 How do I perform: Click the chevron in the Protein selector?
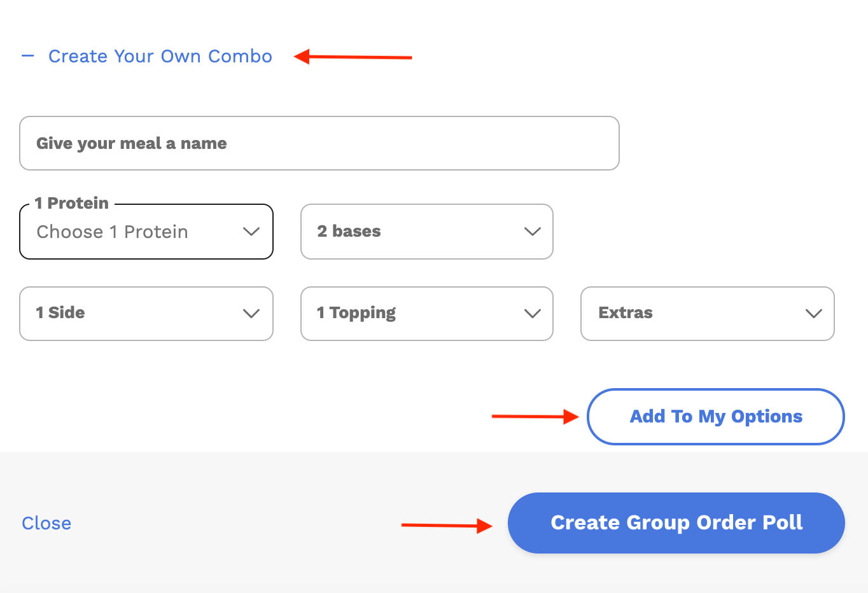251,232
